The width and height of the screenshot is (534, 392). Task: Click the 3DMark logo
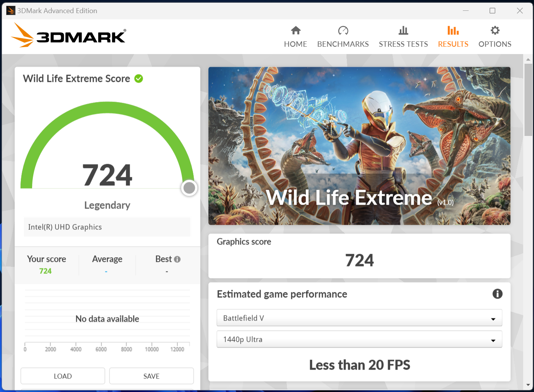[x=69, y=35]
